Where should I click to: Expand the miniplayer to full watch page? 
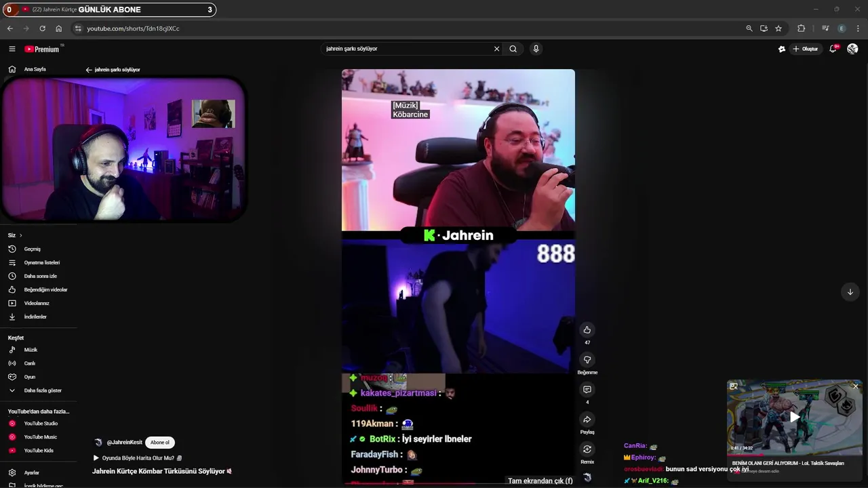733,386
